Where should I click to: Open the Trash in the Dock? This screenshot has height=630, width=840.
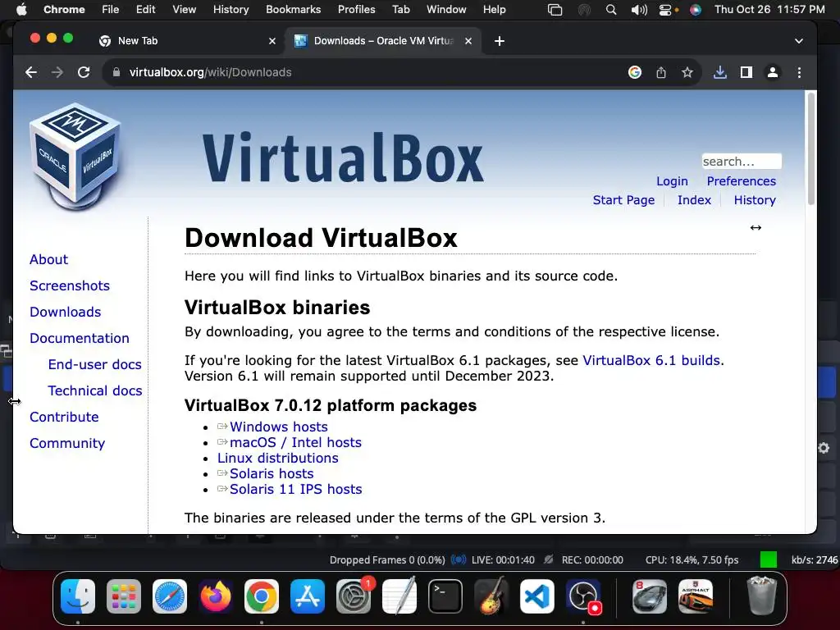coord(761,596)
